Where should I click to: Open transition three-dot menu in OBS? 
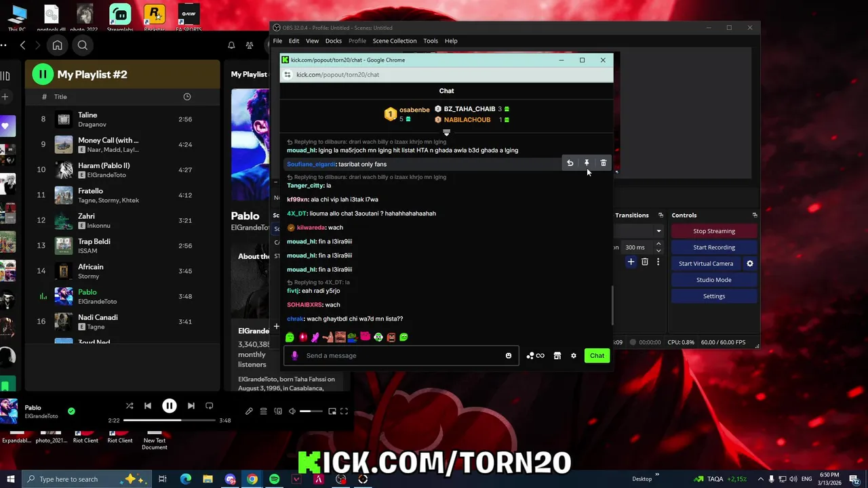(658, 262)
